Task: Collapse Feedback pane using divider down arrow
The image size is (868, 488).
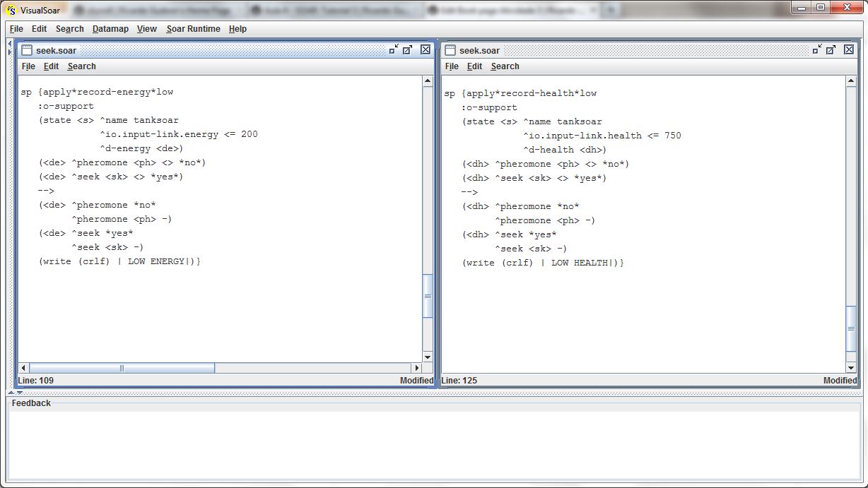Action: pyautogui.click(x=19, y=393)
